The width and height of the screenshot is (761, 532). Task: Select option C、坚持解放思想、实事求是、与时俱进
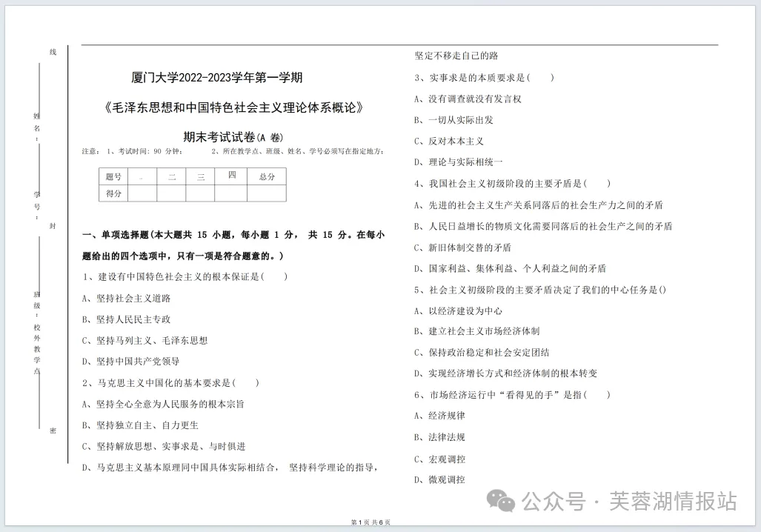(164, 446)
